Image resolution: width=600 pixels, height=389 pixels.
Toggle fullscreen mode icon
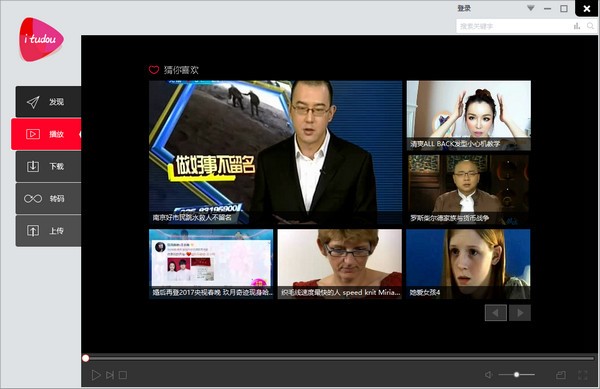click(x=582, y=375)
